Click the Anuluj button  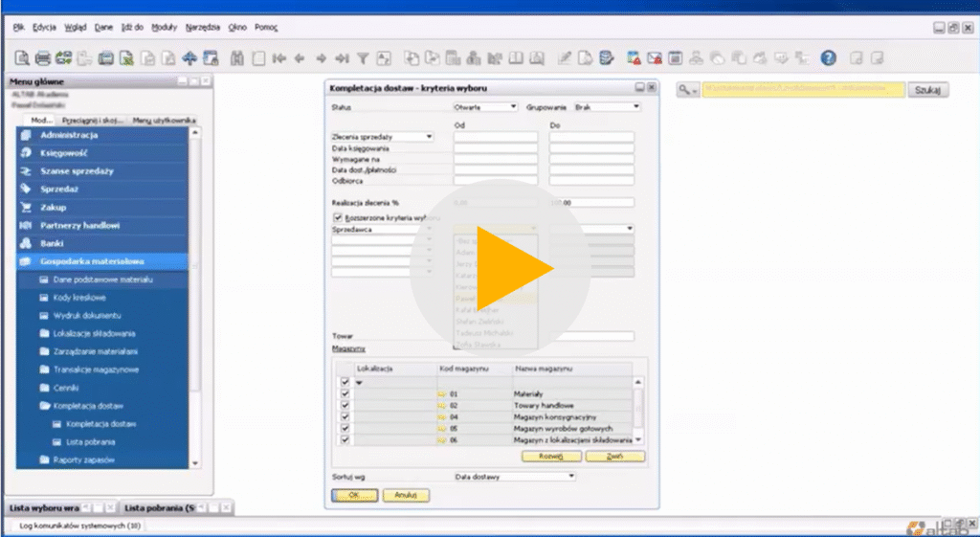406,495
